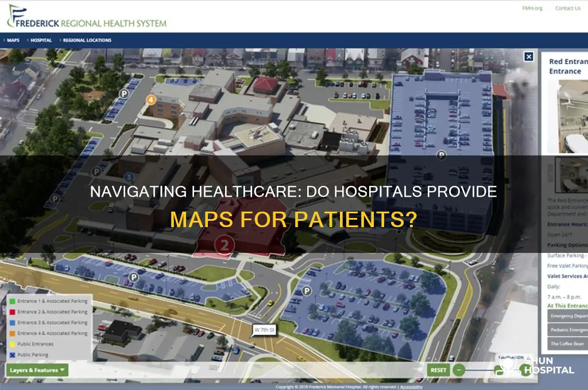Select the MAPS menu item
The height and width of the screenshot is (390, 588).
pos(13,40)
